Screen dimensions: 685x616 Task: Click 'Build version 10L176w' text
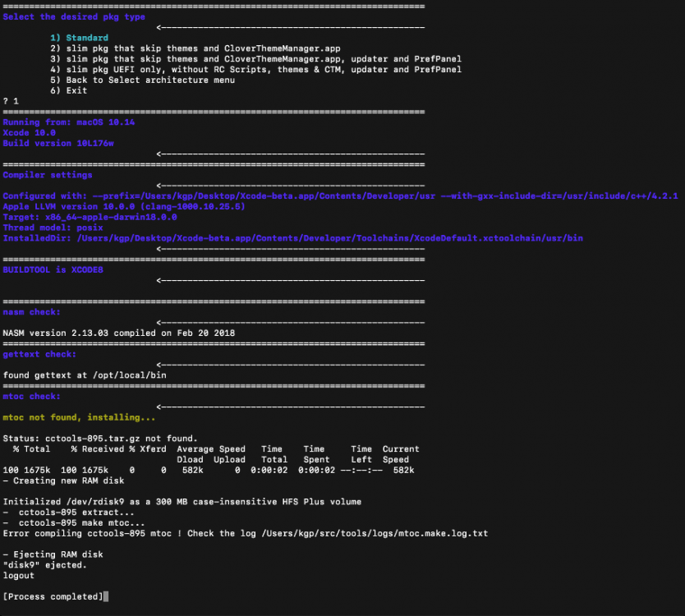point(58,143)
